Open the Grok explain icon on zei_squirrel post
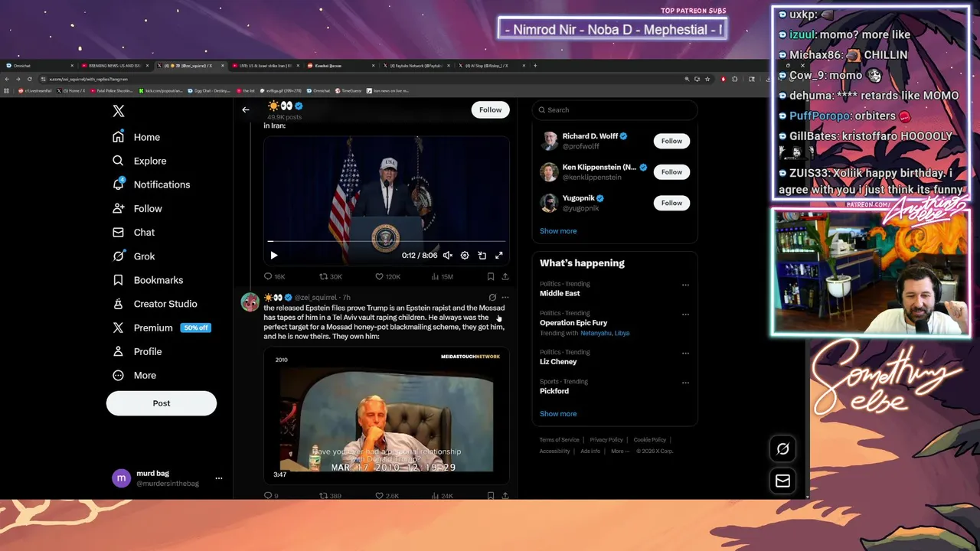Image resolution: width=980 pixels, height=551 pixels. [492, 297]
